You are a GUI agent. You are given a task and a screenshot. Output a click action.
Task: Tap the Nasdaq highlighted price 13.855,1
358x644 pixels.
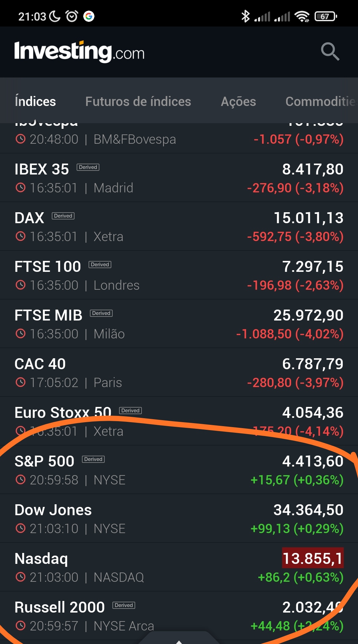[x=313, y=558]
